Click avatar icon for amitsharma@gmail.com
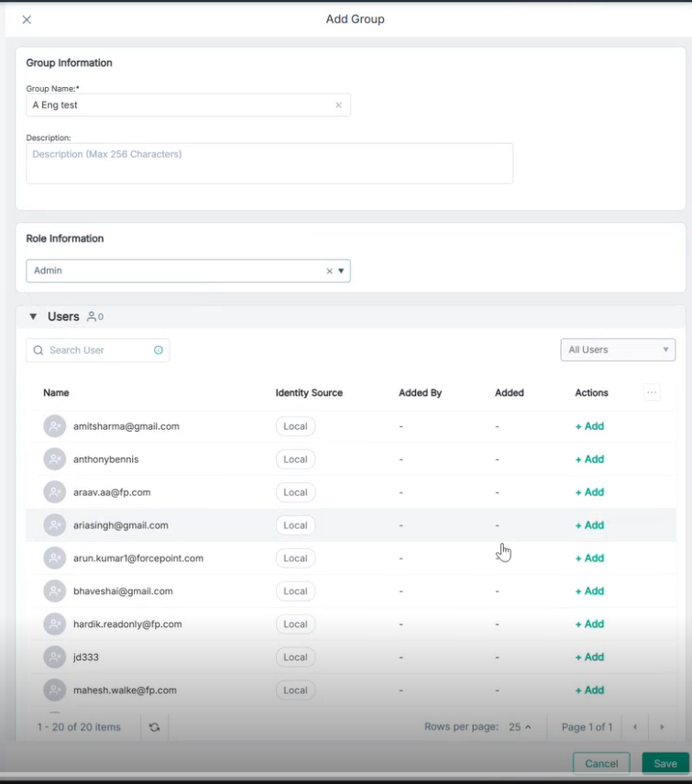This screenshot has height=784, width=692. point(54,426)
